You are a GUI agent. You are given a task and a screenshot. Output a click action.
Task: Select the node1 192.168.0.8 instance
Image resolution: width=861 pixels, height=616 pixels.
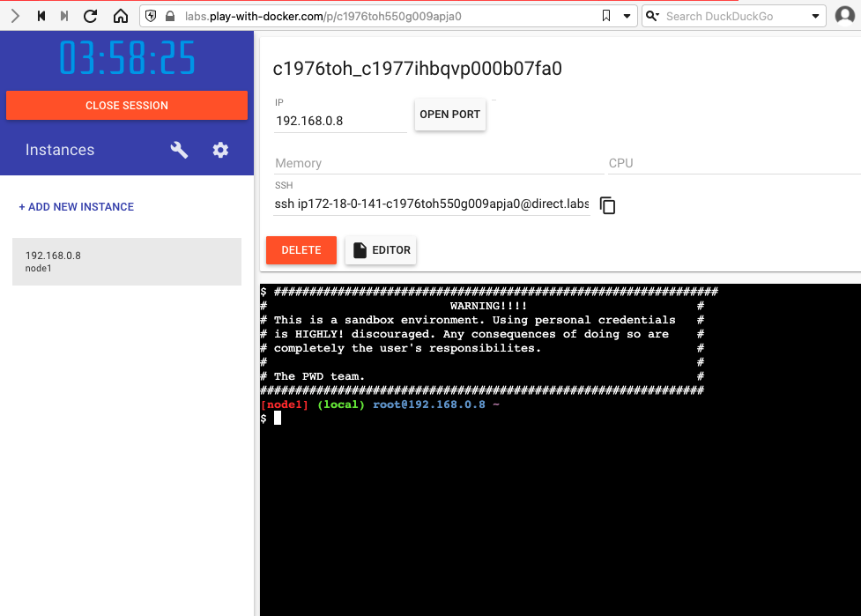point(127,262)
